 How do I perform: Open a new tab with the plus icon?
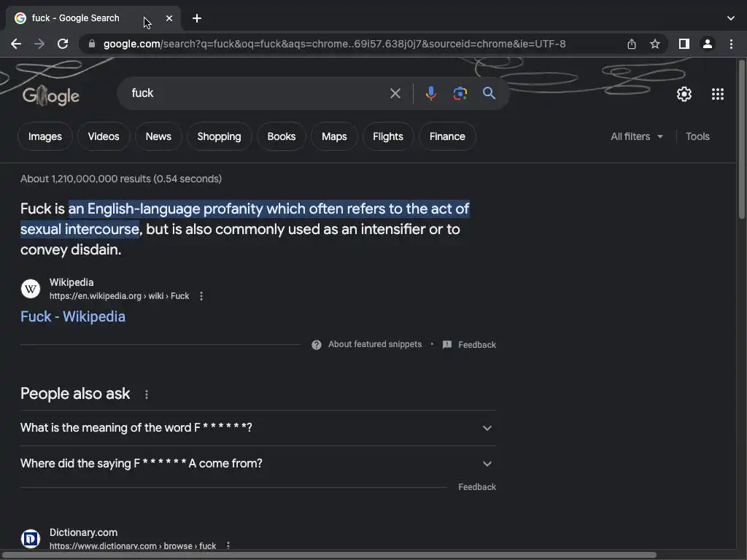(197, 18)
